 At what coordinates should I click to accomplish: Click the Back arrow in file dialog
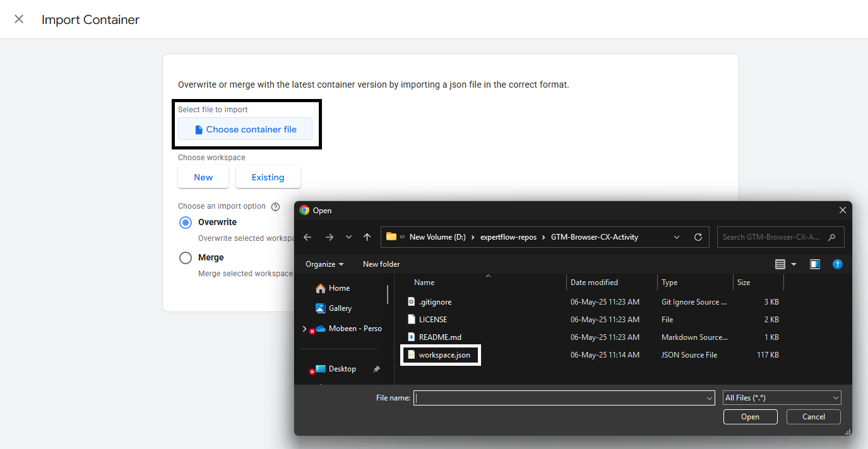click(307, 237)
